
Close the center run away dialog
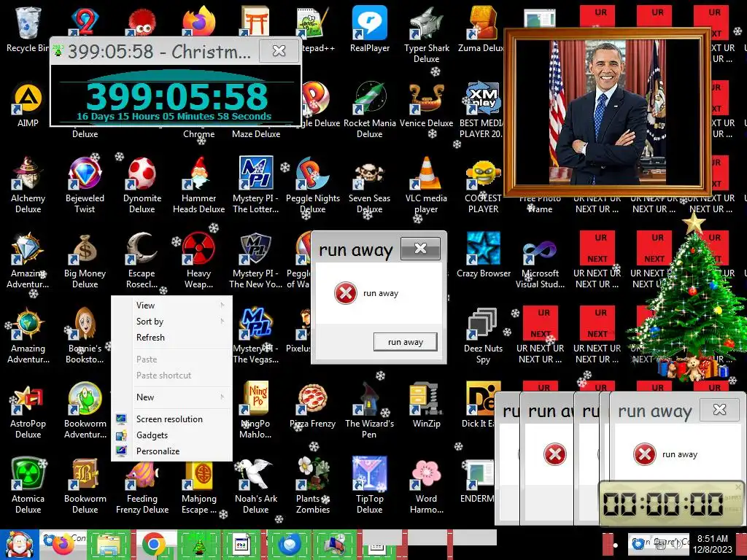pyautogui.click(x=420, y=248)
